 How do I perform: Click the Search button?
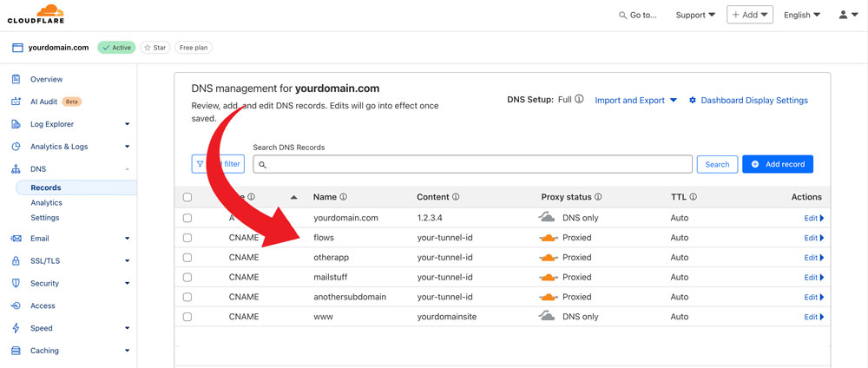pyautogui.click(x=717, y=164)
